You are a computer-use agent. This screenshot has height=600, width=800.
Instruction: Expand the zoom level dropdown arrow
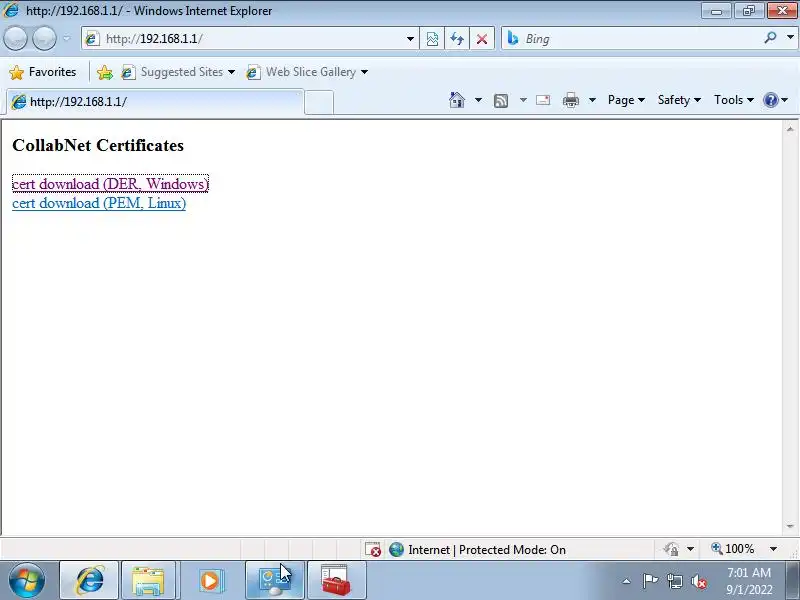click(773, 549)
